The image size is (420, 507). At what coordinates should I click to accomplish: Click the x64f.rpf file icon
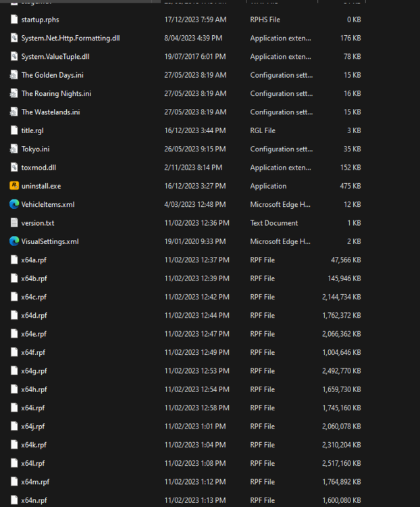[14, 352]
